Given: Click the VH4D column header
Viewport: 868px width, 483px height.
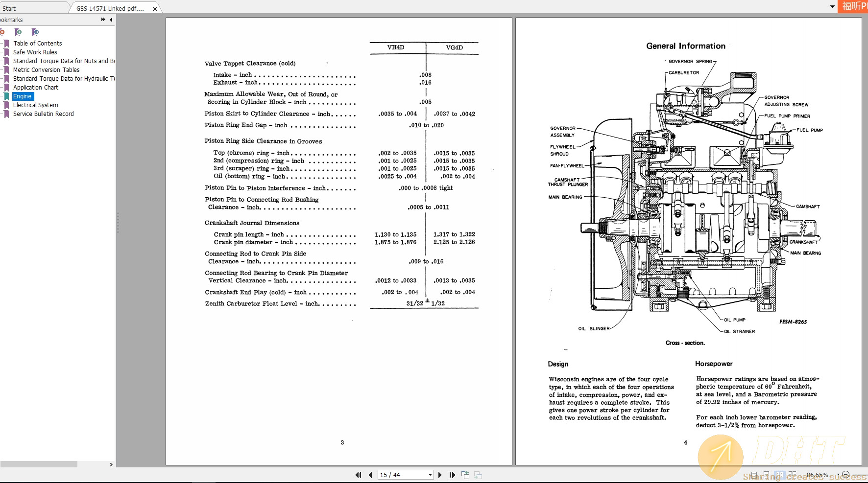Looking at the screenshot, I should coord(396,47).
